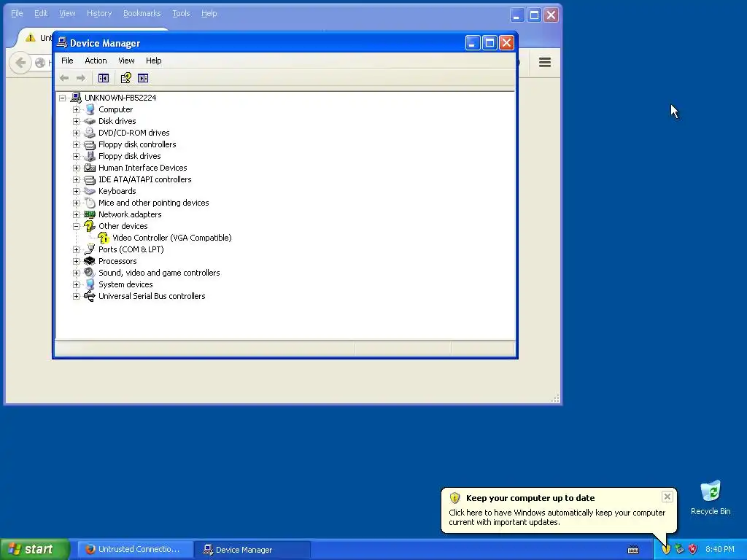Expand the System devices node
The image size is (747, 560).
(76, 284)
